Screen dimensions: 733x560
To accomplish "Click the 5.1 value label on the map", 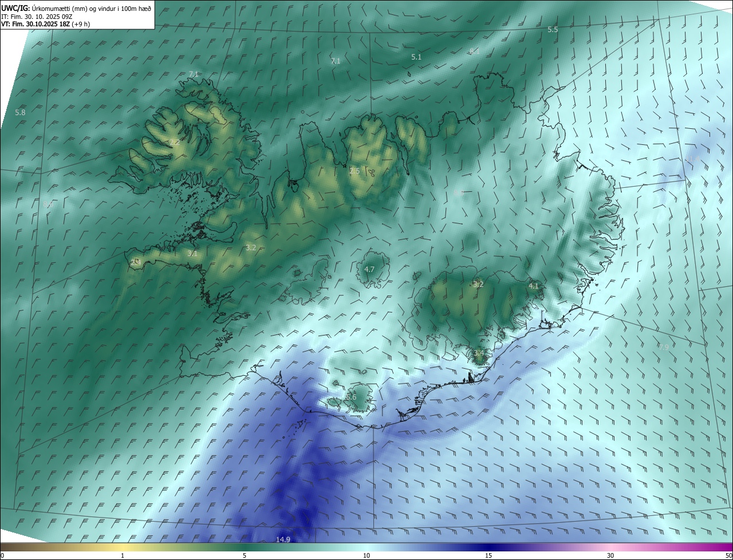I will [x=416, y=57].
